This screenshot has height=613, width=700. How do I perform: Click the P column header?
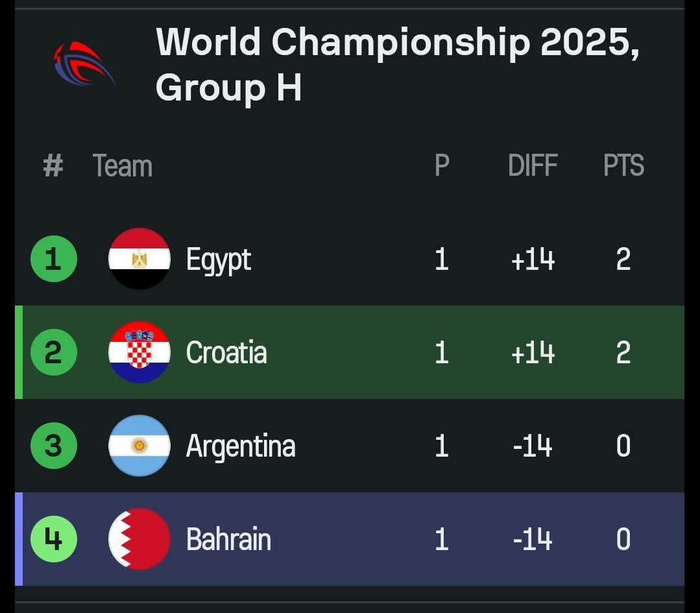[441, 165]
